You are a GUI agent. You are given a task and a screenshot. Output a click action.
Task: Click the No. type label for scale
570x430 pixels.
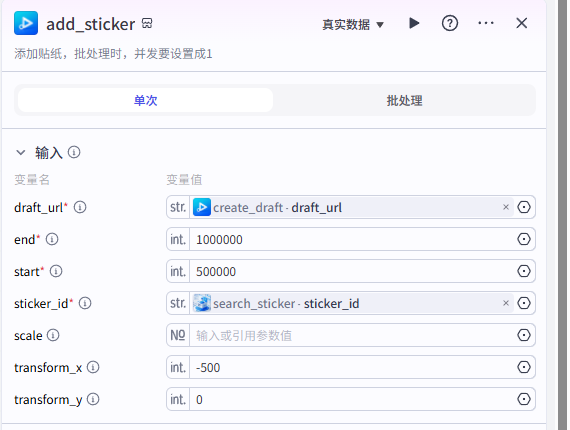(178, 335)
